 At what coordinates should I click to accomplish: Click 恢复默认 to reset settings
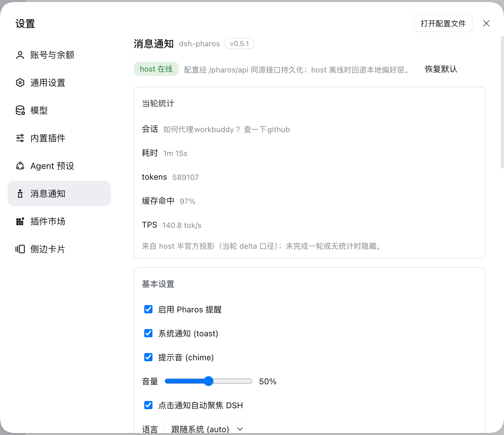[441, 69]
